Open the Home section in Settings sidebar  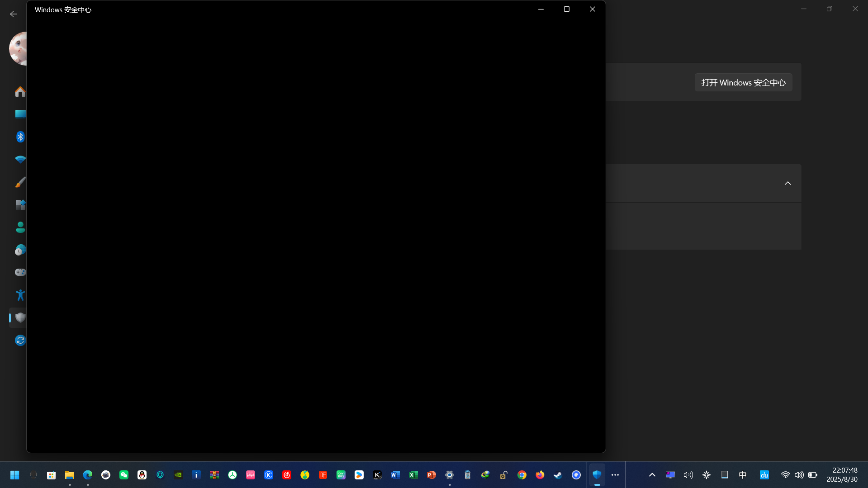click(20, 92)
